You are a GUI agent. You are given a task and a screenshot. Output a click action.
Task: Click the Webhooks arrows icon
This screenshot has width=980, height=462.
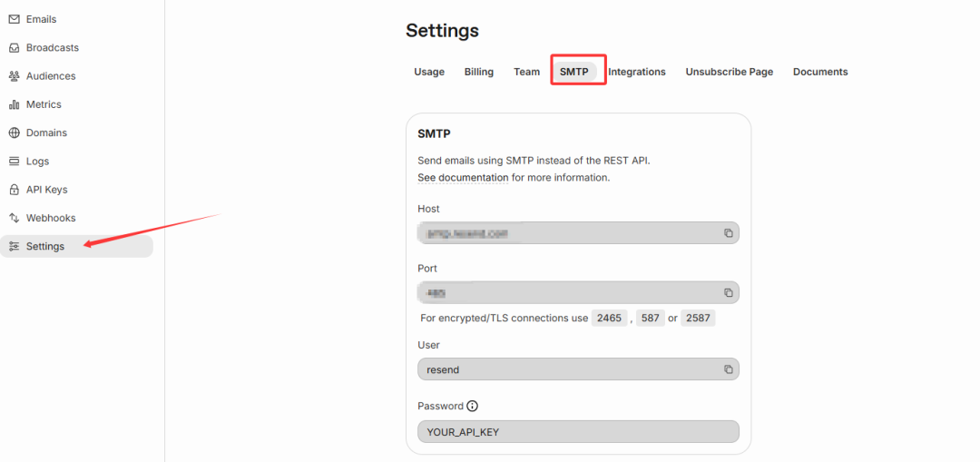(14, 218)
